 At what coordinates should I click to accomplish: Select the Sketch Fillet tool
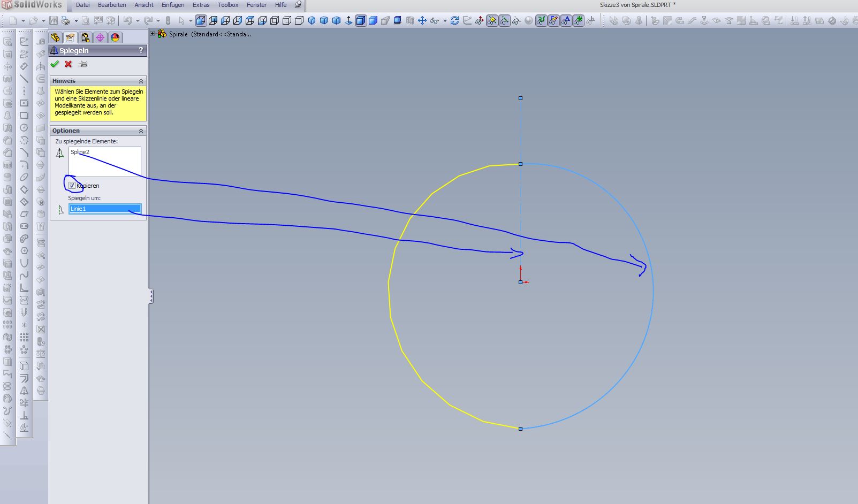pyautogui.click(x=24, y=165)
